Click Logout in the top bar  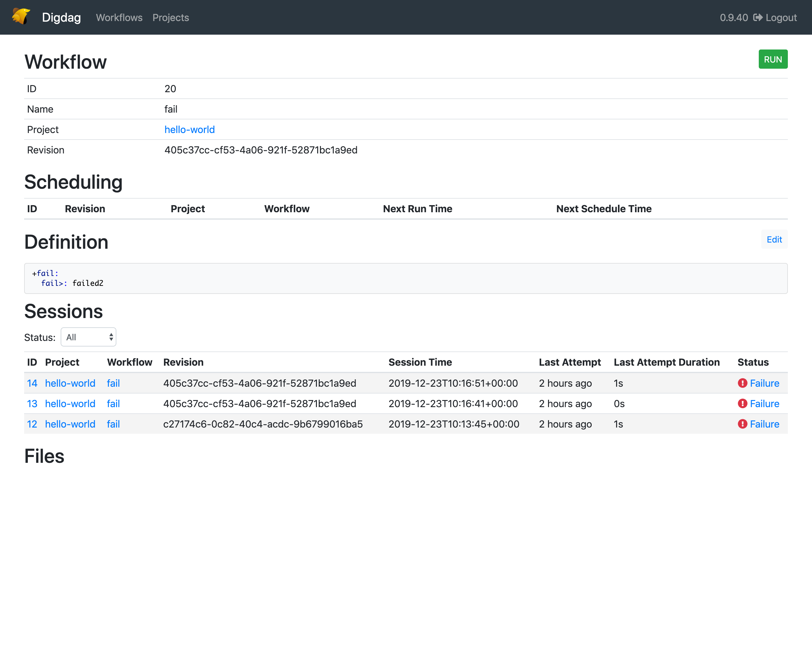coord(780,17)
